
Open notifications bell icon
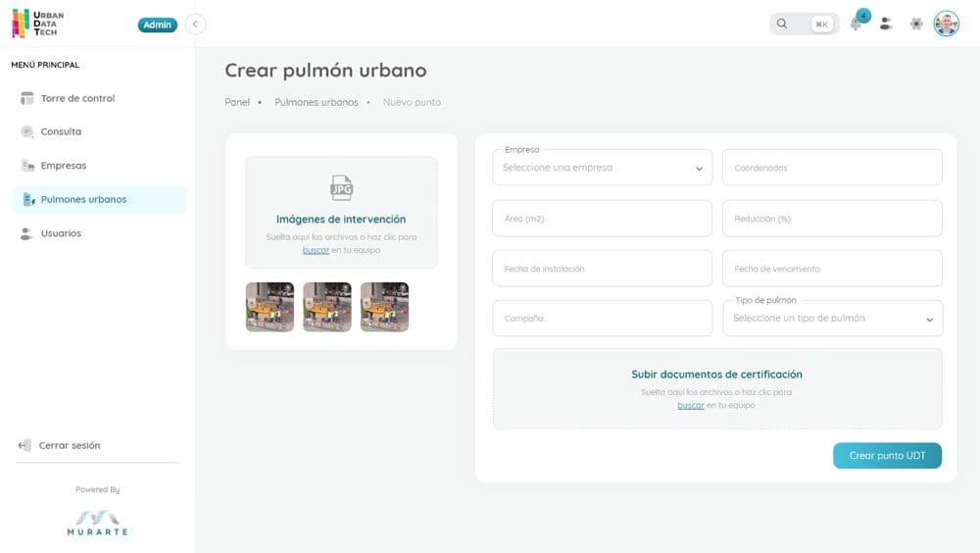click(856, 24)
